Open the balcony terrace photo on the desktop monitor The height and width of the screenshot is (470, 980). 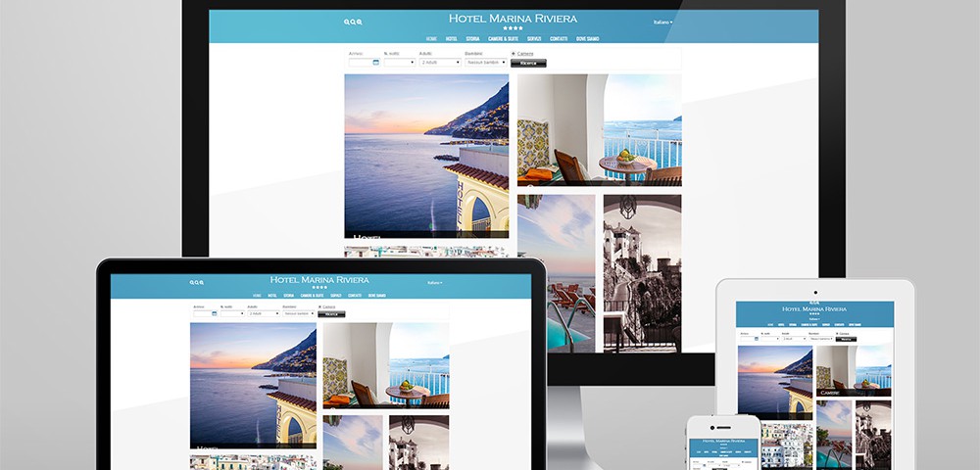600,130
